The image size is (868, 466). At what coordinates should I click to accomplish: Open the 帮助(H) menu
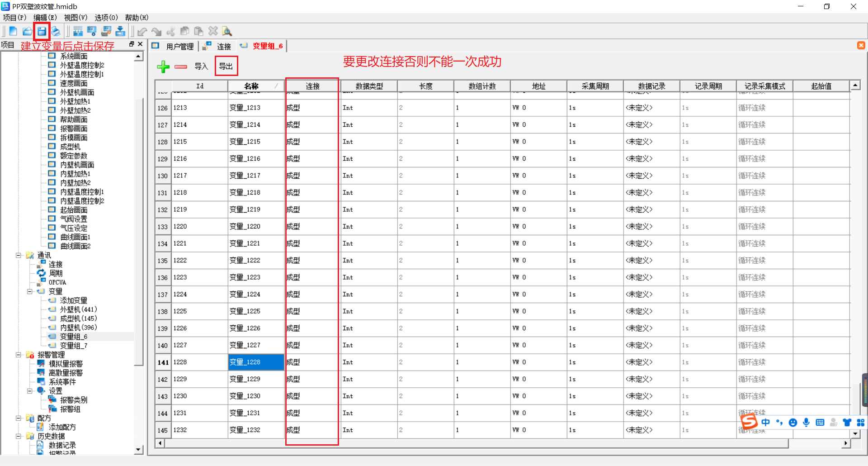point(137,18)
